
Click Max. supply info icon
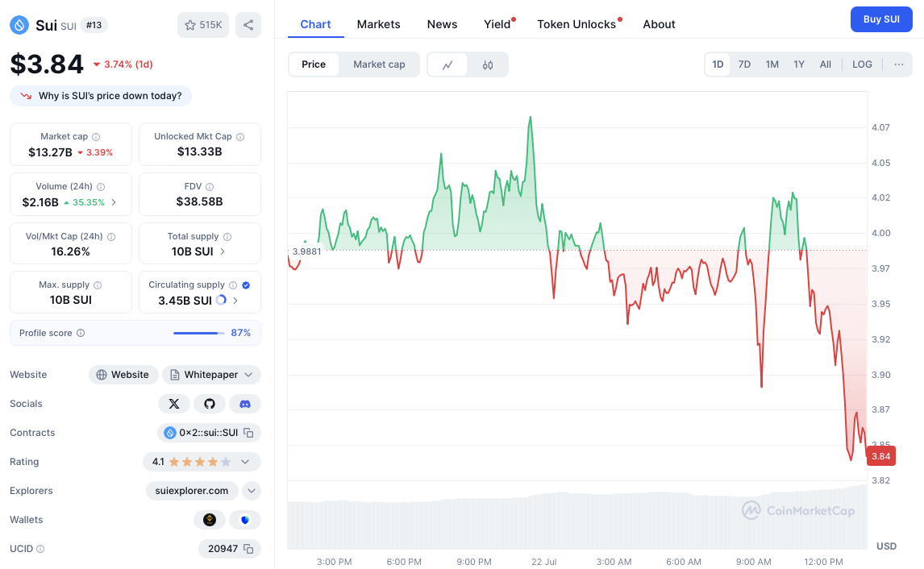[98, 285]
